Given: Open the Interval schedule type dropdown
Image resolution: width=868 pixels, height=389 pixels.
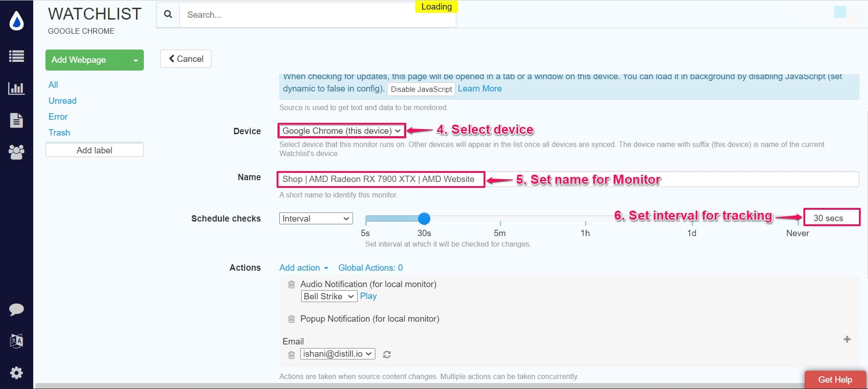Looking at the screenshot, I should tap(316, 219).
